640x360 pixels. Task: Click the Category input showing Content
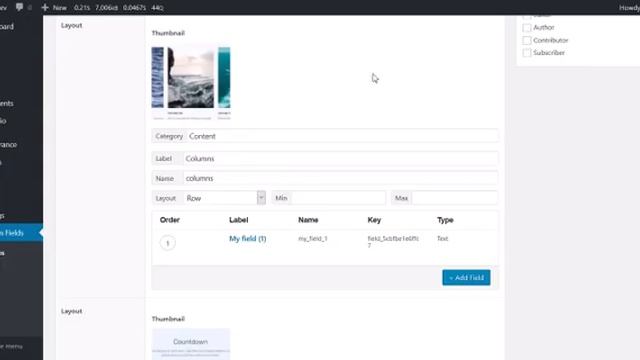pos(342,136)
